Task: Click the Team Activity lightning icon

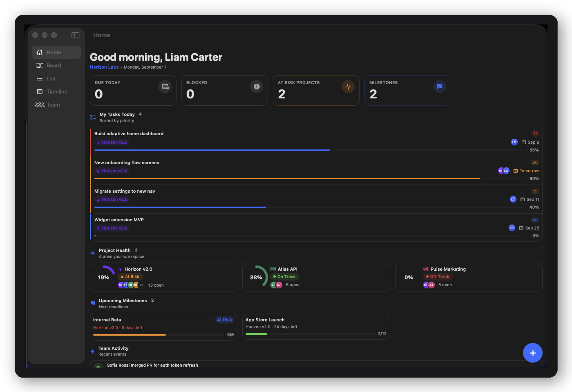Action: coord(93,351)
